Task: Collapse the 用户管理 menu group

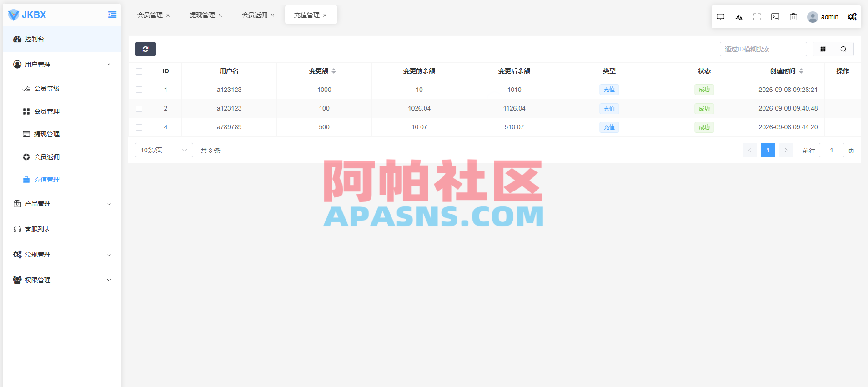Action: coord(62,65)
